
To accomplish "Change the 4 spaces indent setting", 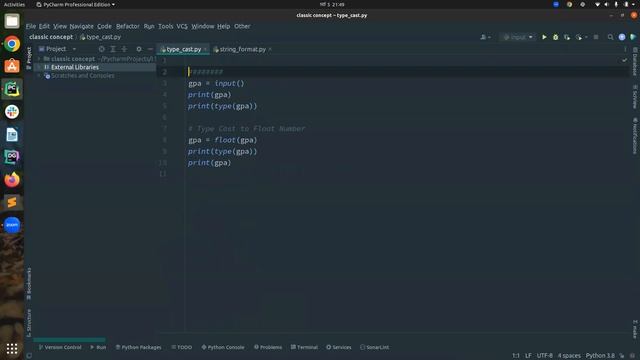I will pyautogui.click(x=569, y=356).
